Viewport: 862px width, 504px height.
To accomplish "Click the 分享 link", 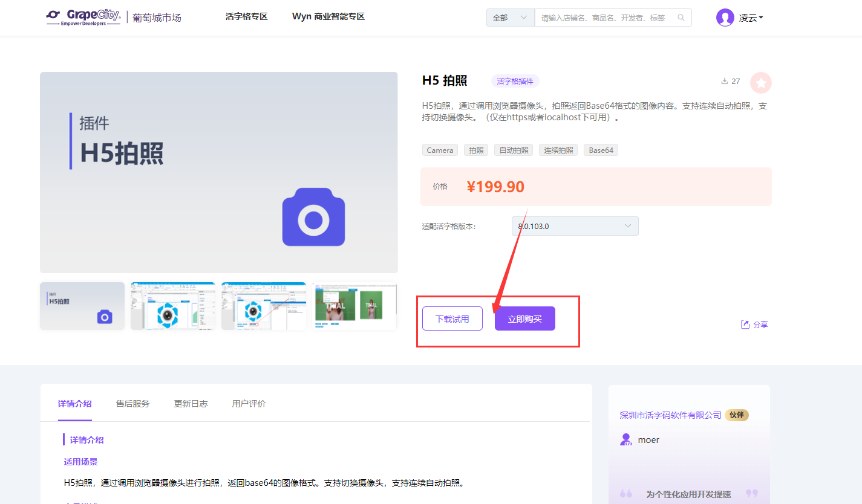I will point(760,325).
